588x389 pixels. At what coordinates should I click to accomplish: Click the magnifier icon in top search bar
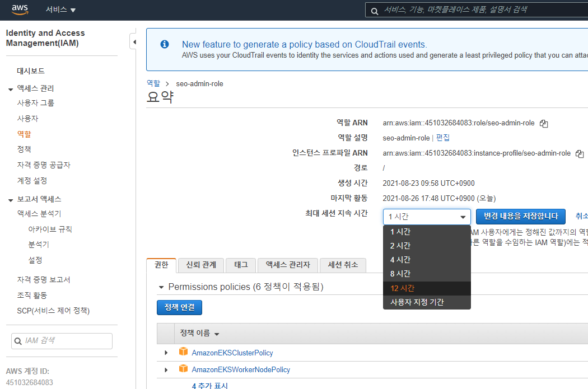pos(374,11)
